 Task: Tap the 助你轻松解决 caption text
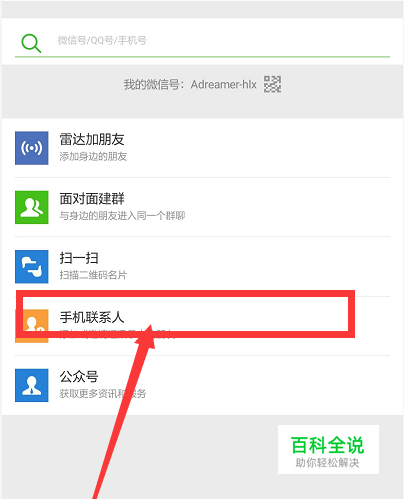coord(327,463)
